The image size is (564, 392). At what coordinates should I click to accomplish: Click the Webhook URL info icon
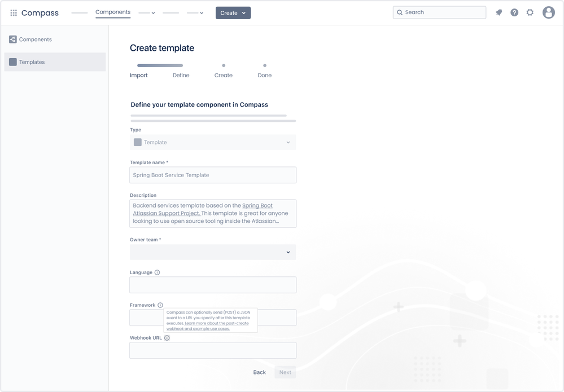tap(167, 338)
